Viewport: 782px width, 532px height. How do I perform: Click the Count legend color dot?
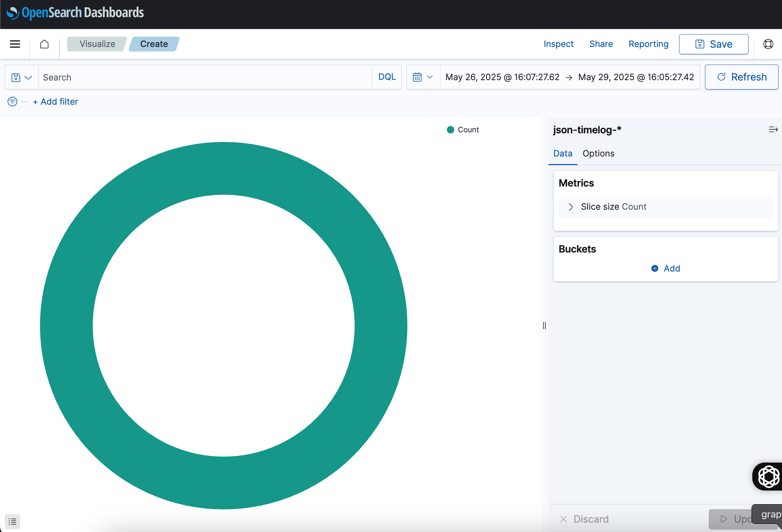[x=450, y=130]
